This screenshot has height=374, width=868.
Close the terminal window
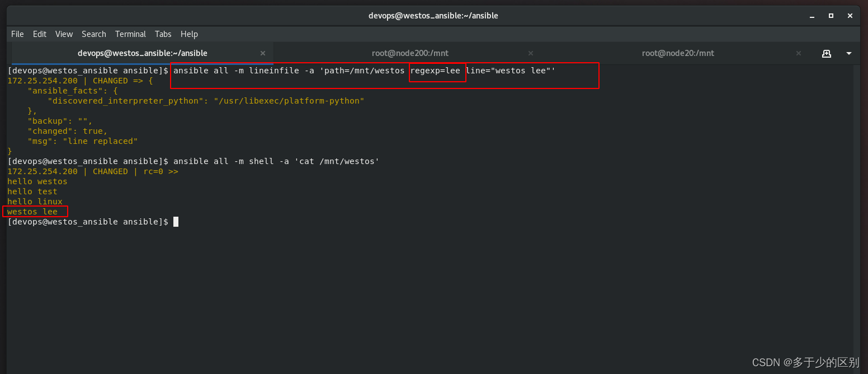pos(850,16)
